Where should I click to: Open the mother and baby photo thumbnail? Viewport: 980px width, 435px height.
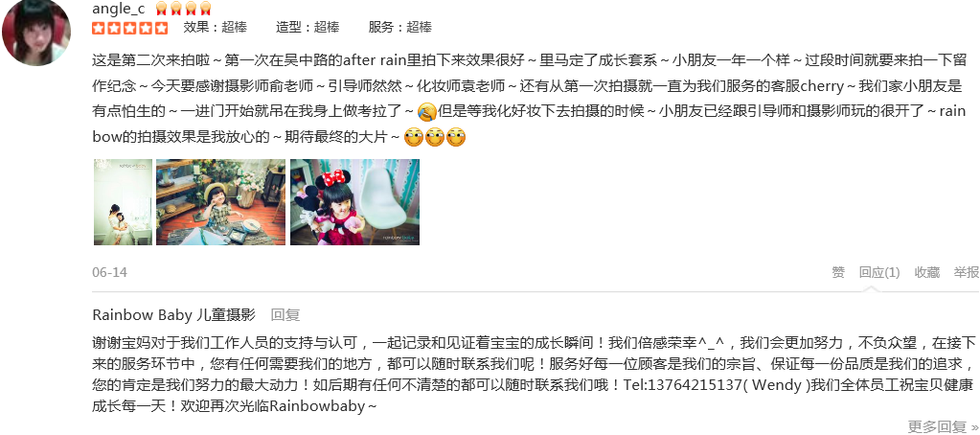tap(123, 202)
